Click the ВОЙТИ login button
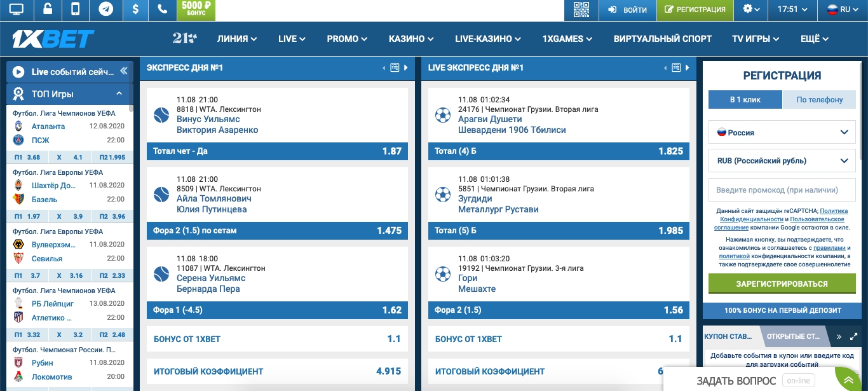Screen dimensions: 868x391 (627, 10)
